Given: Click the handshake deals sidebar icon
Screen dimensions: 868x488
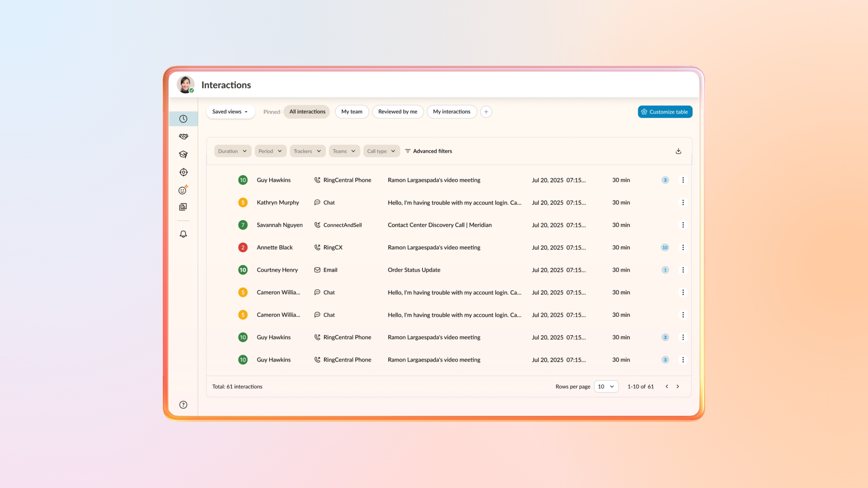Looking at the screenshot, I should coord(183,136).
